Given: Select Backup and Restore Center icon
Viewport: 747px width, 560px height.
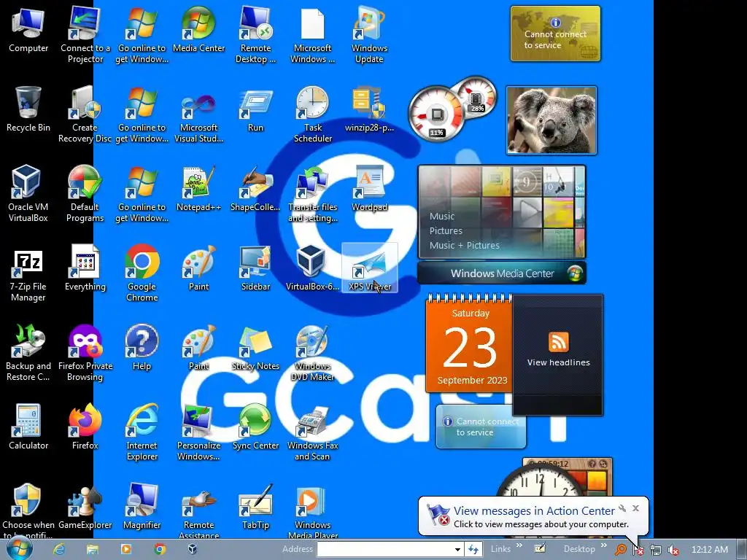Looking at the screenshot, I should click(x=28, y=353).
